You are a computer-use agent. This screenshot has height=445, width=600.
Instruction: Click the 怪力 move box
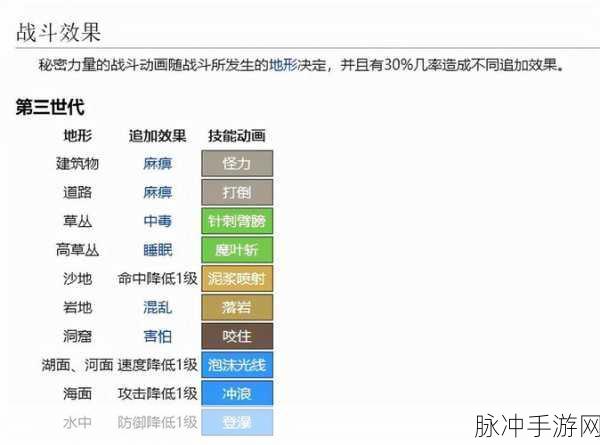pos(237,163)
